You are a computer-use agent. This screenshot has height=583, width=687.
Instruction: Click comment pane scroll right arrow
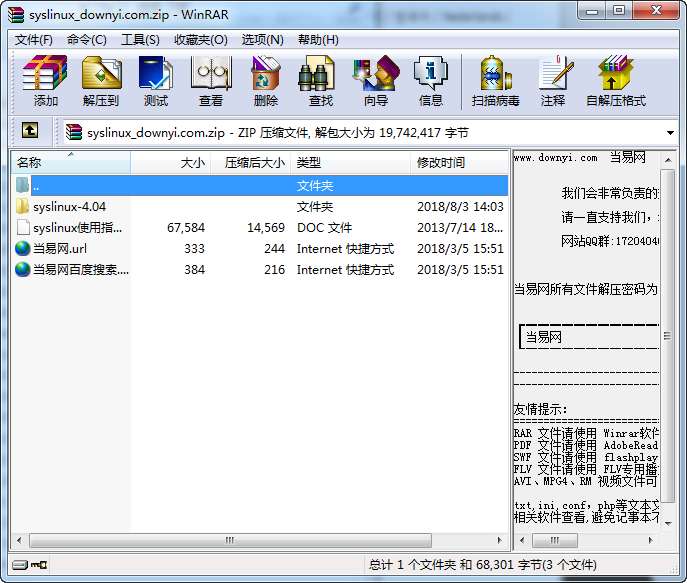pos(651,540)
